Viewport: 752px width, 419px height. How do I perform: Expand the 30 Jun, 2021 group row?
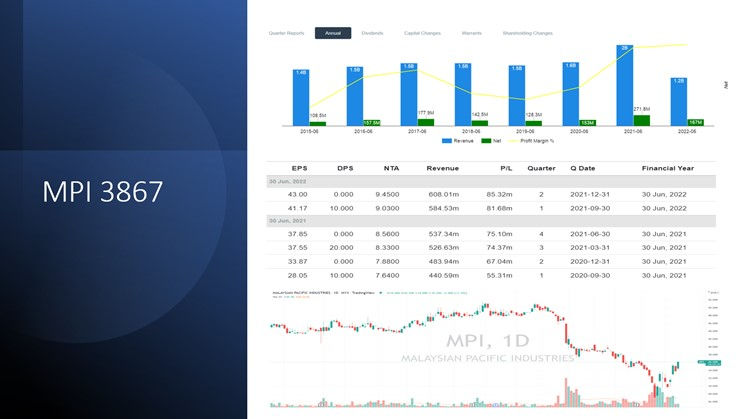click(491, 221)
